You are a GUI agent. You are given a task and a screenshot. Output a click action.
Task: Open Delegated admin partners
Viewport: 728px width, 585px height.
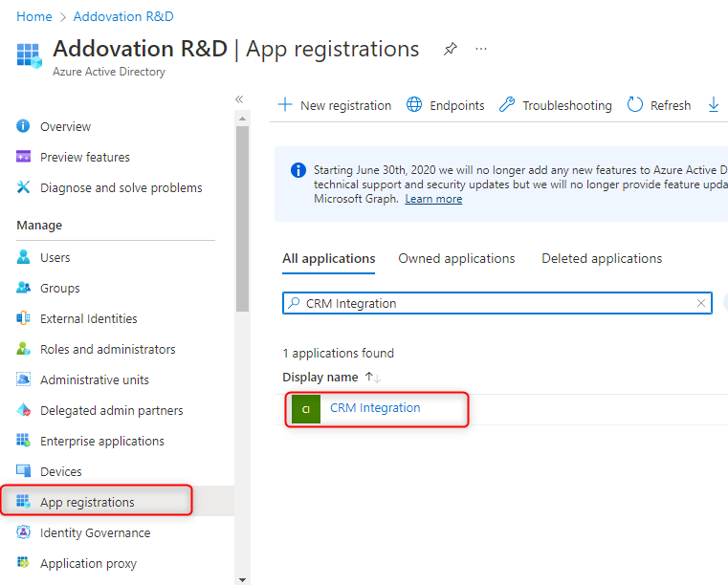pyautogui.click(x=111, y=411)
